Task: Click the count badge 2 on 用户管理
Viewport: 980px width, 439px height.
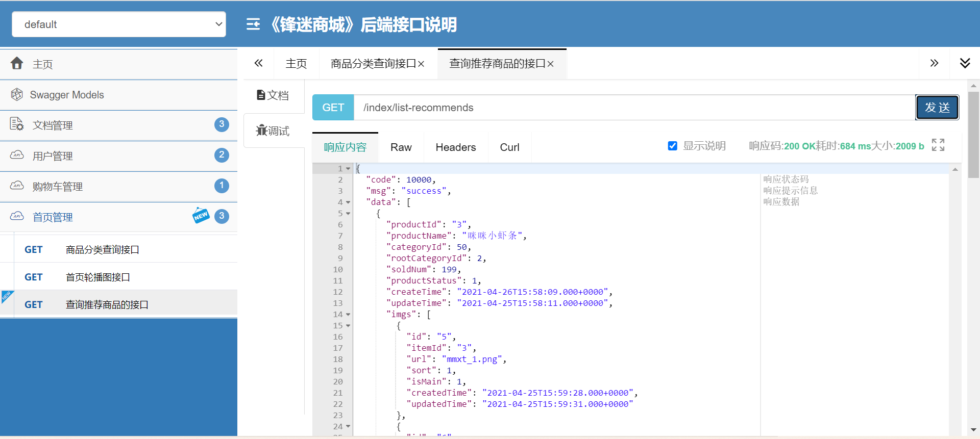Action: pyautogui.click(x=222, y=155)
